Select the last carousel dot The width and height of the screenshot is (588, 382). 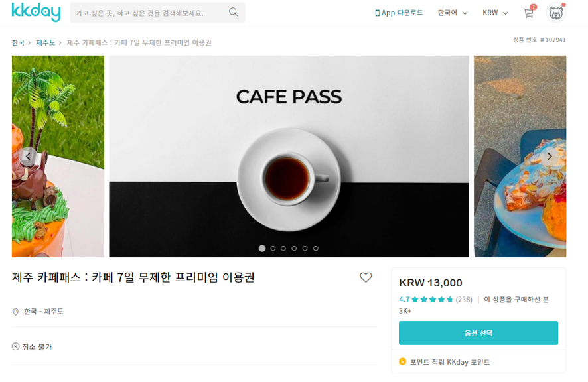click(316, 248)
